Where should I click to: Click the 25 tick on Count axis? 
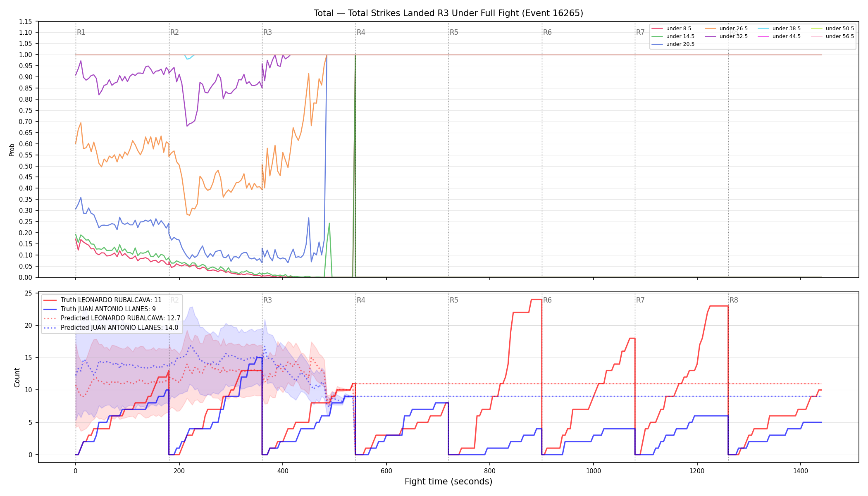coord(29,293)
